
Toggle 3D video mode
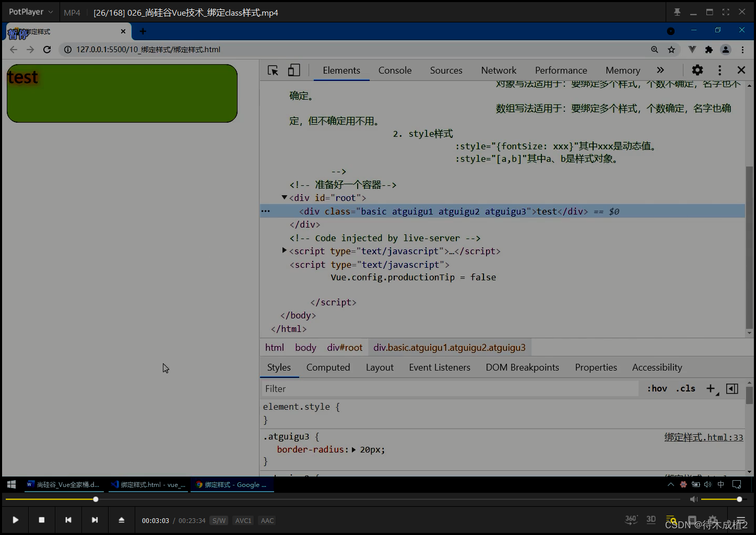point(651,519)
